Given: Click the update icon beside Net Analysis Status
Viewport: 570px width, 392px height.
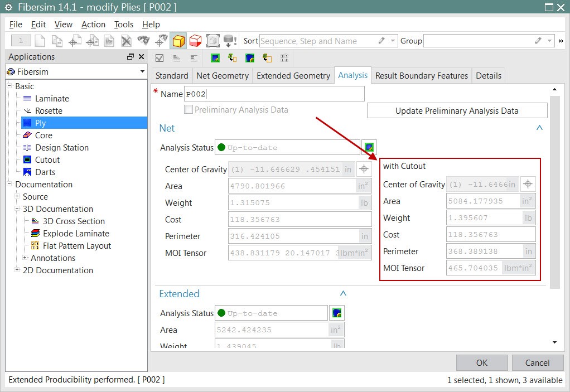Looking at the screenshot, I should tap(368, 147).
